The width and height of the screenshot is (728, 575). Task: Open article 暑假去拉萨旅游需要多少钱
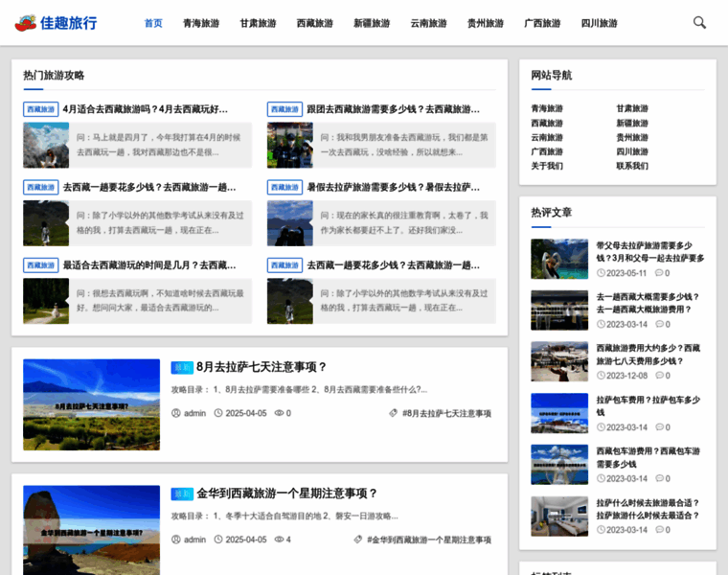pyautogui.click(x=394, y=187)
